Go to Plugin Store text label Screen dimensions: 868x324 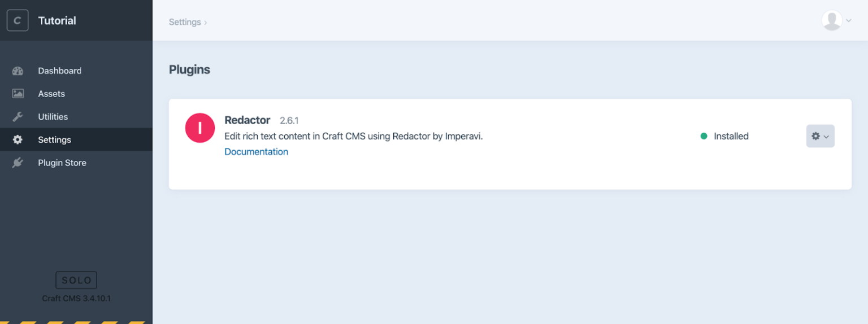pyautogui.click(x=62, y=163)
